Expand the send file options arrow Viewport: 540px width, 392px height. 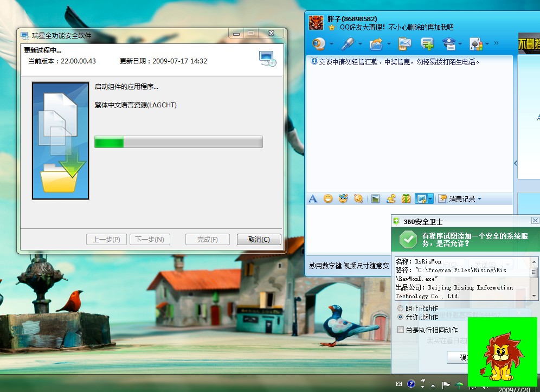tap(389, 44)
